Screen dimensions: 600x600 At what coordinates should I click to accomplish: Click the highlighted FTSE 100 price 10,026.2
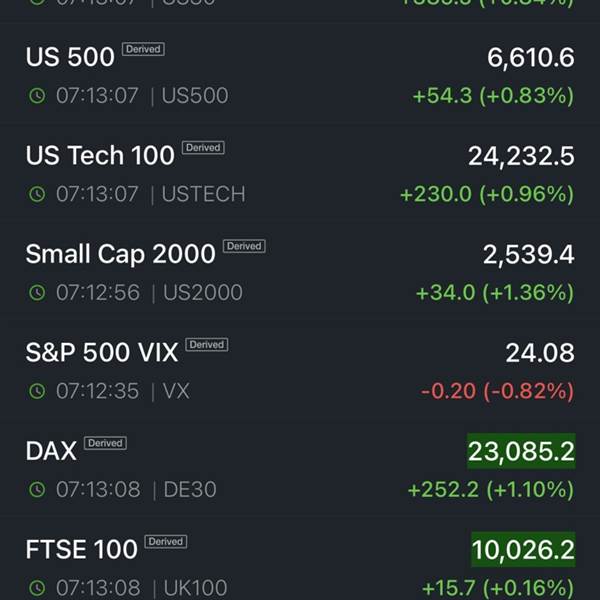tap(523, 550)
